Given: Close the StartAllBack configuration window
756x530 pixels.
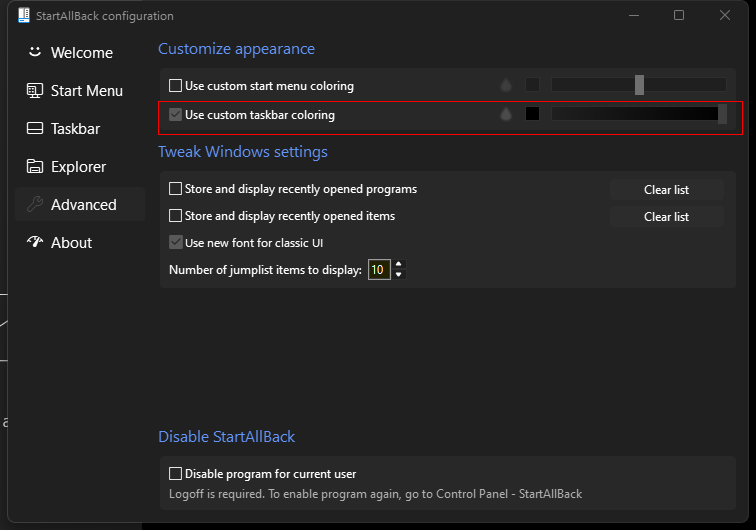Looking at the screenshot, I should coord(725,15).
